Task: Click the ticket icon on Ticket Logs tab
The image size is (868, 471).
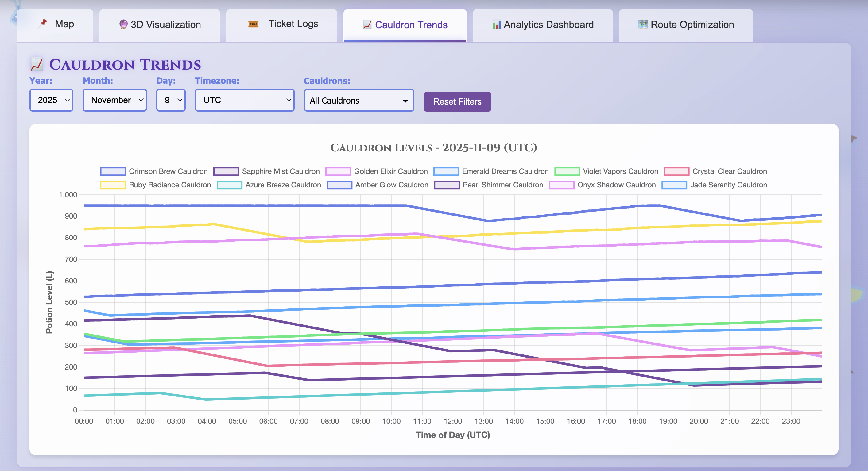Action: point(253,24)
